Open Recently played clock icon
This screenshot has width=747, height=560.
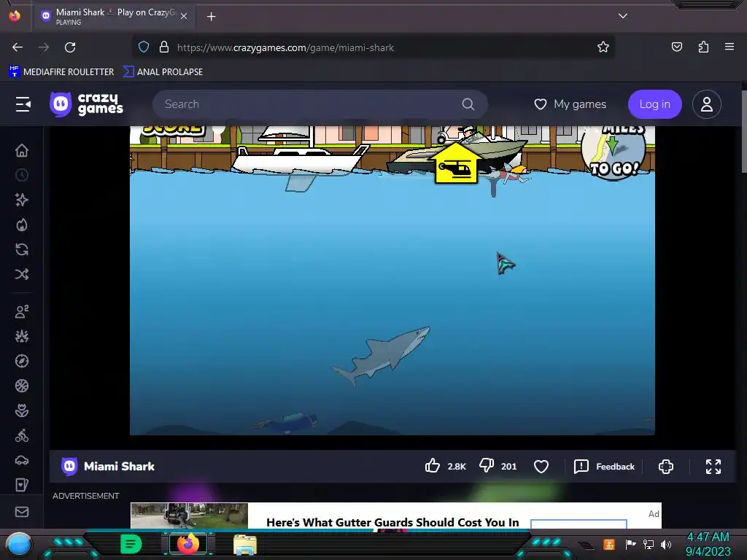[x=22, y=175]
